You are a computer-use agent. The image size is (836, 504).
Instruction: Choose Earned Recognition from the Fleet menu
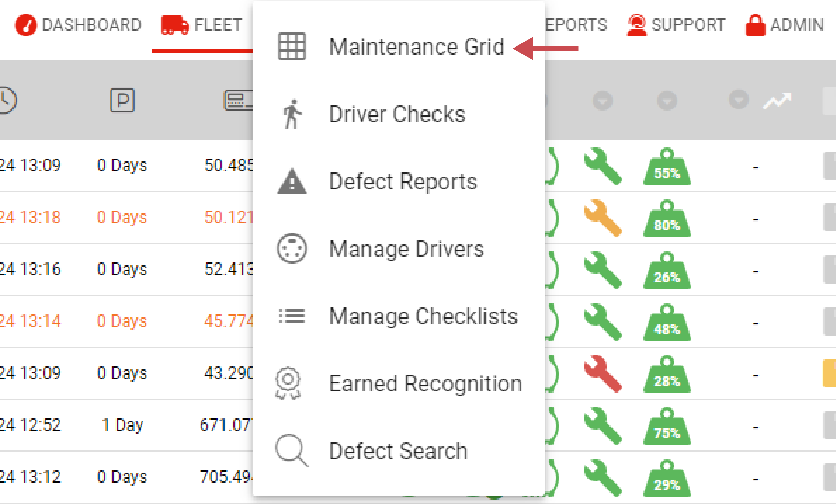[425, 383]
